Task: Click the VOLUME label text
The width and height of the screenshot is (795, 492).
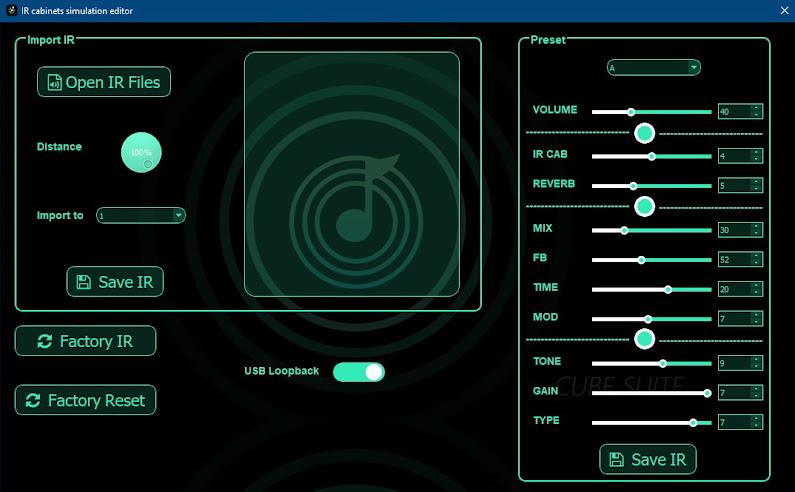Action: tap(555, 110)
